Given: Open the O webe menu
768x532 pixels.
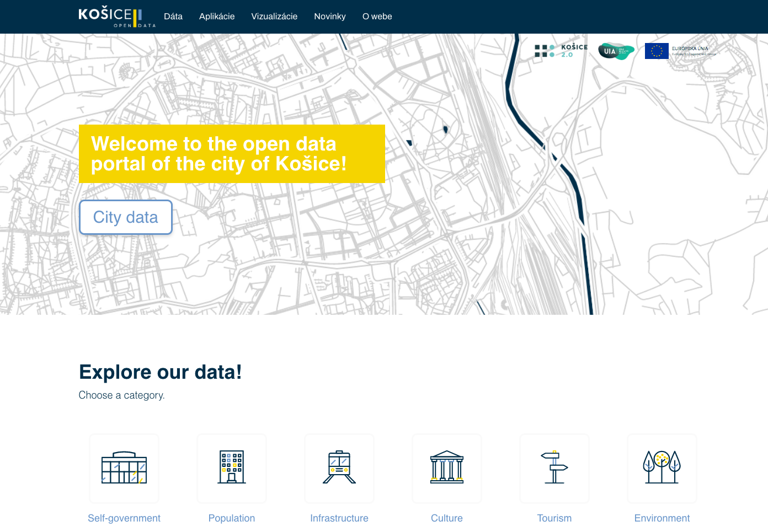Looking at the screenshot, I should pyautogui.click(x=377, y=17).
